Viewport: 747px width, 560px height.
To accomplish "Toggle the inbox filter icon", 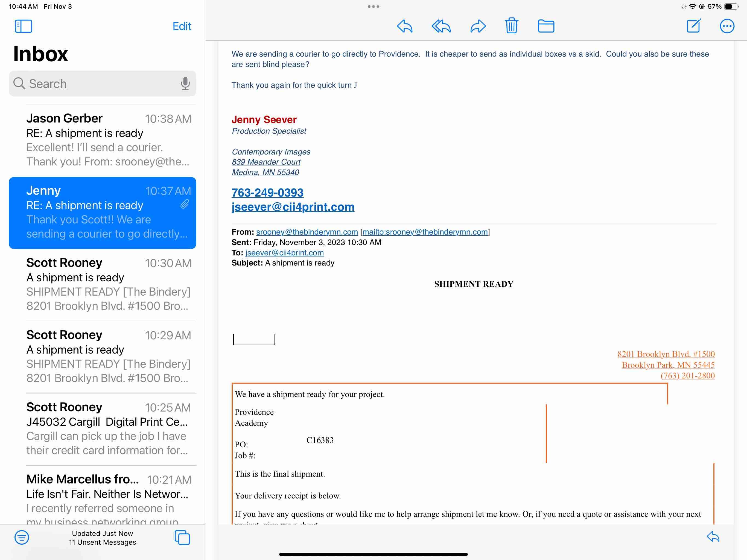I will pos(22,537).
